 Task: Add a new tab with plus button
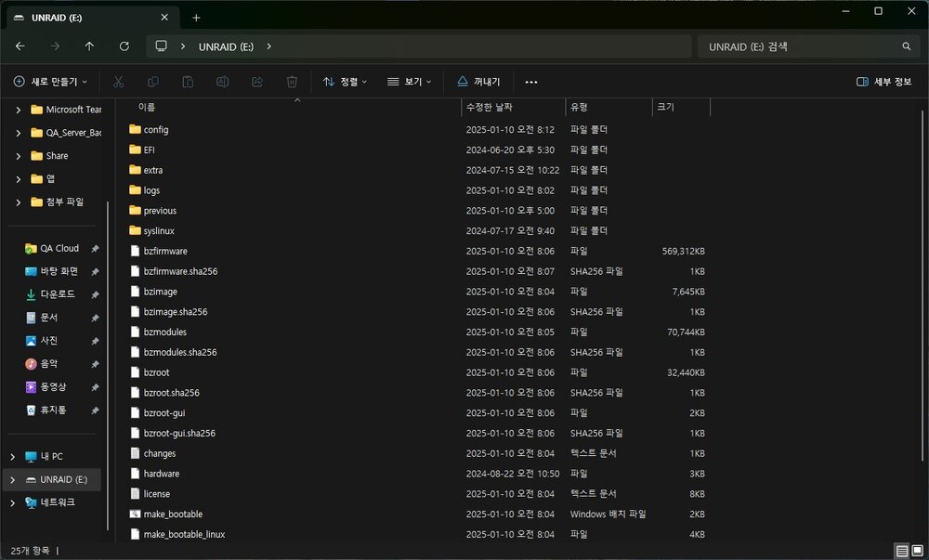196,18
